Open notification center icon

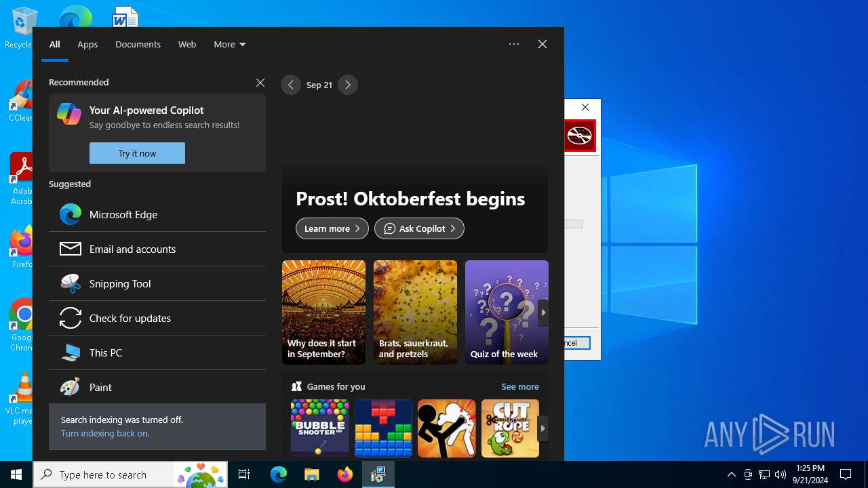846,474
